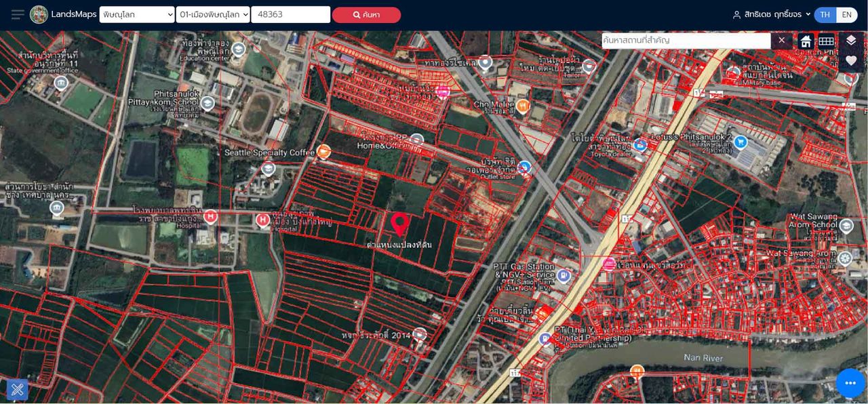
Task: Open the hamburger menu
Action: 18,15
